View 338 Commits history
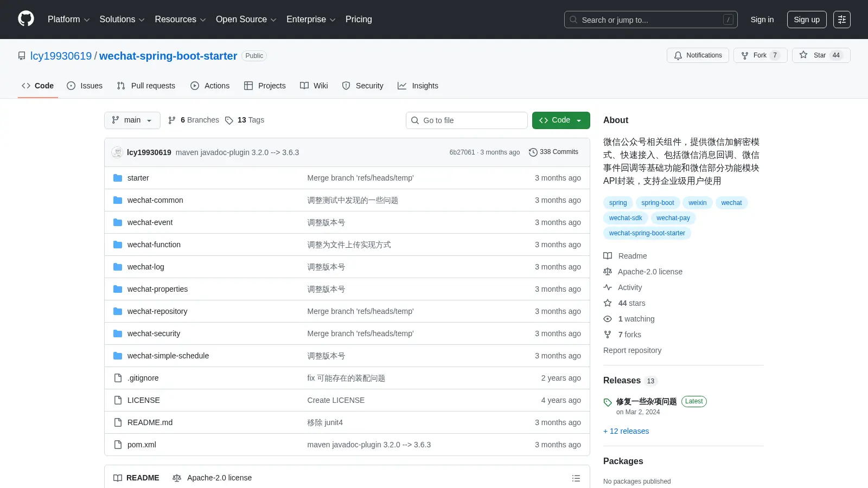This screenshot has height=488, width=868. coord(553,152)
